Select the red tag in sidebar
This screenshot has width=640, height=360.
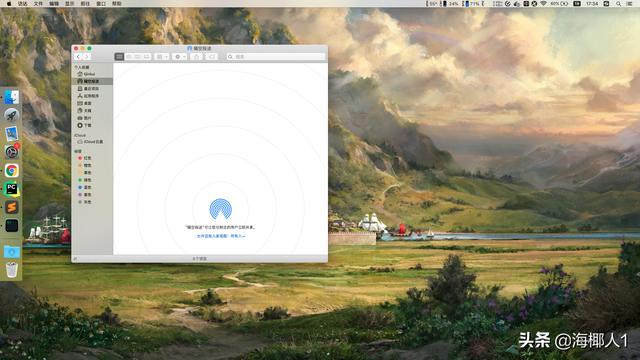coord(92,158)
